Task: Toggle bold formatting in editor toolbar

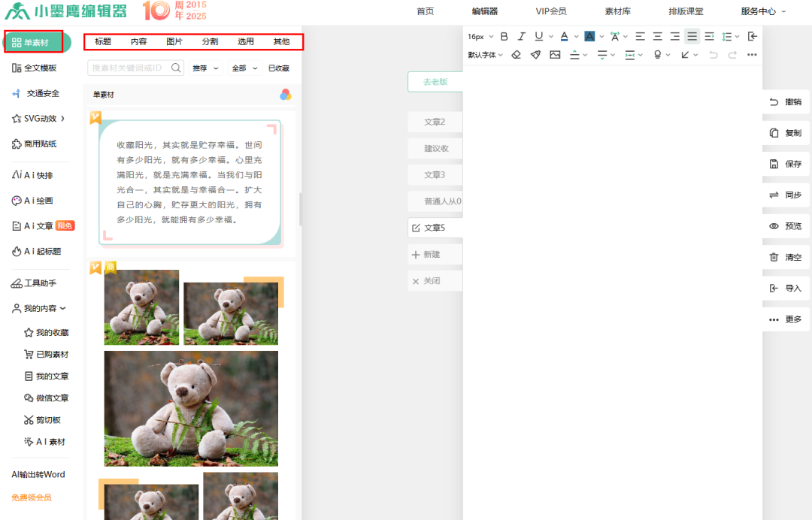Action: (504, 36)
